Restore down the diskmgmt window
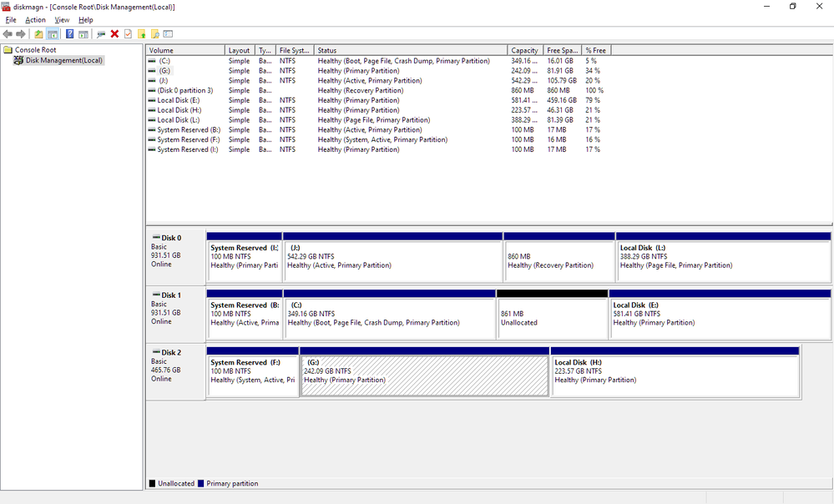The height and width of the screenshot is (504, 834). point(792,7)
